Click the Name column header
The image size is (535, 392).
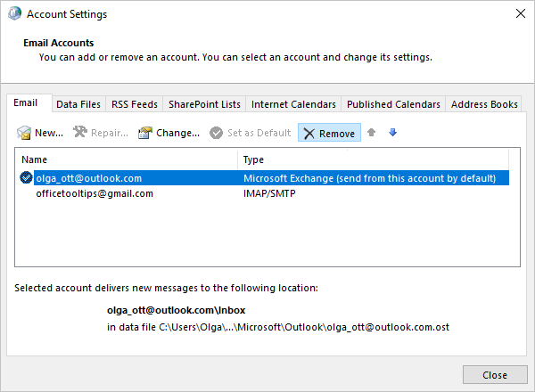[127, 159]
